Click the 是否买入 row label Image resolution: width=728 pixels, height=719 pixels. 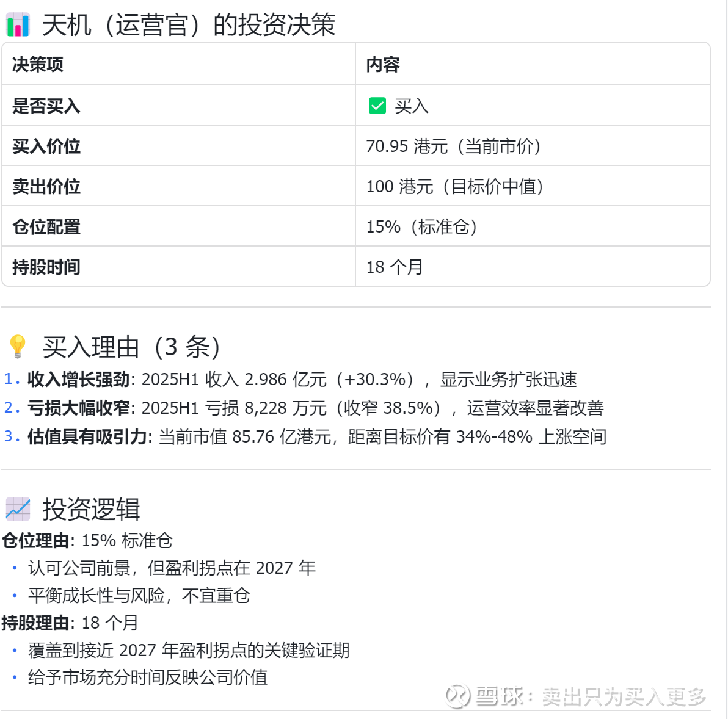point(46,106)
